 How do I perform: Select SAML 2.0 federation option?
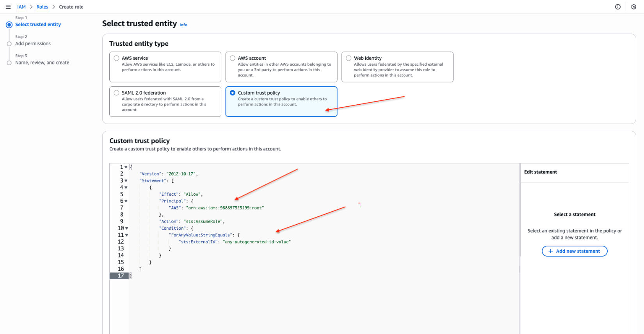[116, 93]
